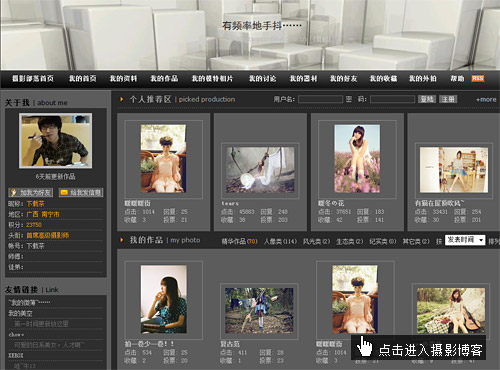This screenshot has height=370, width=500.
Task: Open the 有猫在屋顶吹风 photo thumbnail
Action: coord(454,170)
